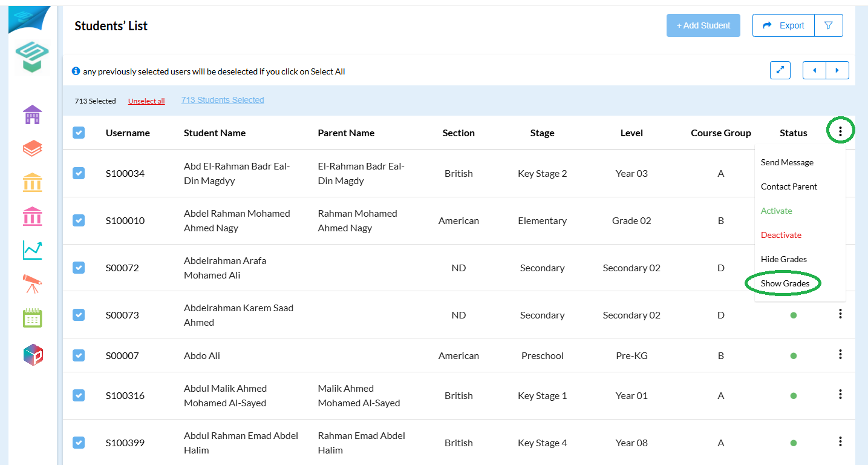Choose Activate from menu
Screen dimensions: 868x465
coord(776,211)
